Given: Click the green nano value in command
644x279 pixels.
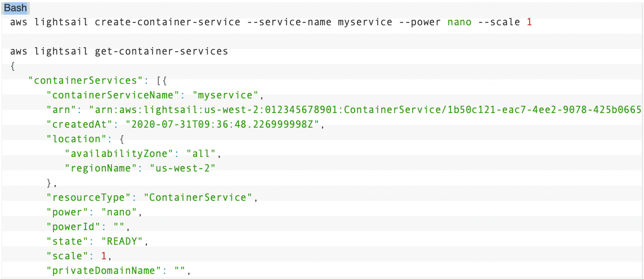Looking at the screenshot, I should 459,22.
